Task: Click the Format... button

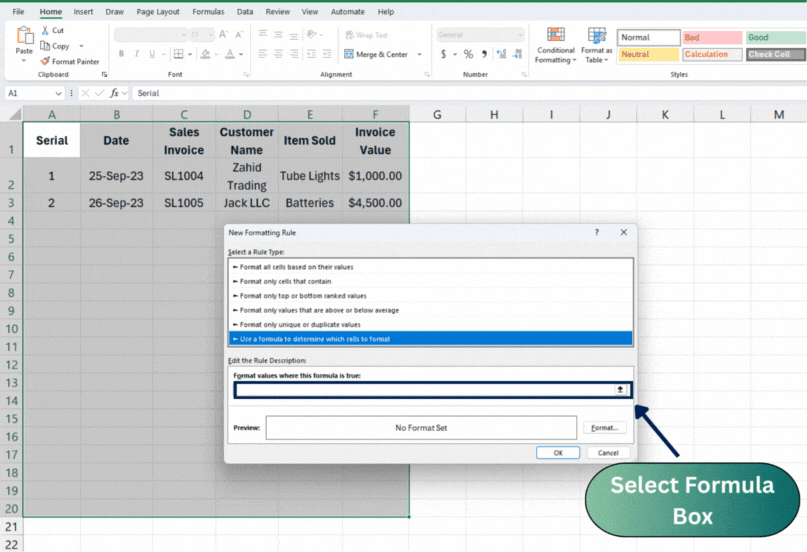Action: tap(604, 428)
